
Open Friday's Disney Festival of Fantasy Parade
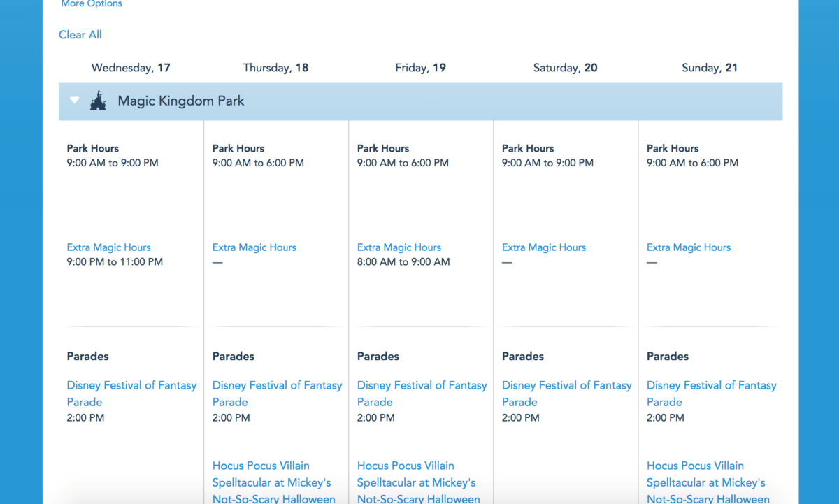[x=422, y=393]
